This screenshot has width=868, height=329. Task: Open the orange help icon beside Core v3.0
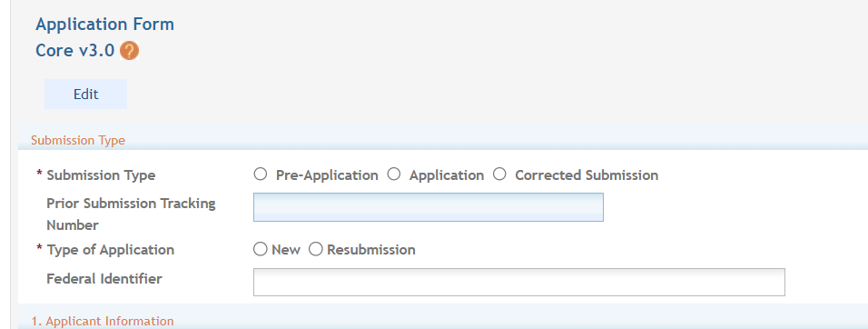[129, 51]
